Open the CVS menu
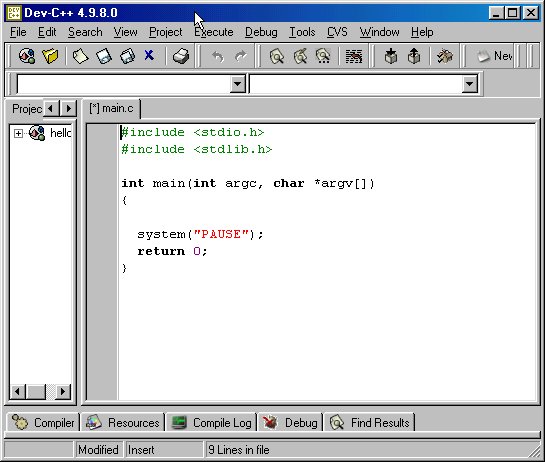 337,32
